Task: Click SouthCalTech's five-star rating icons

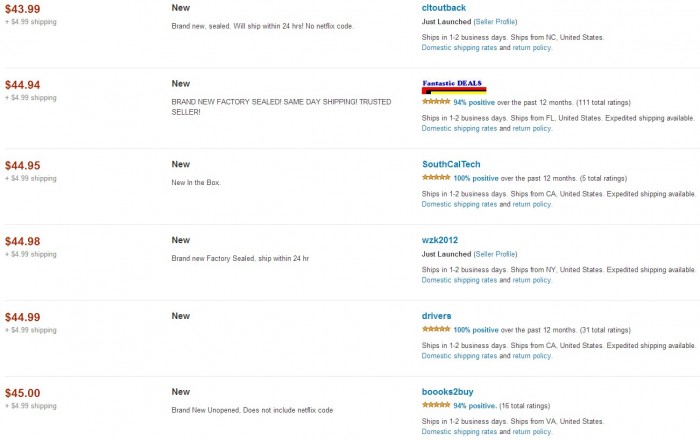Action: [436, 178]
